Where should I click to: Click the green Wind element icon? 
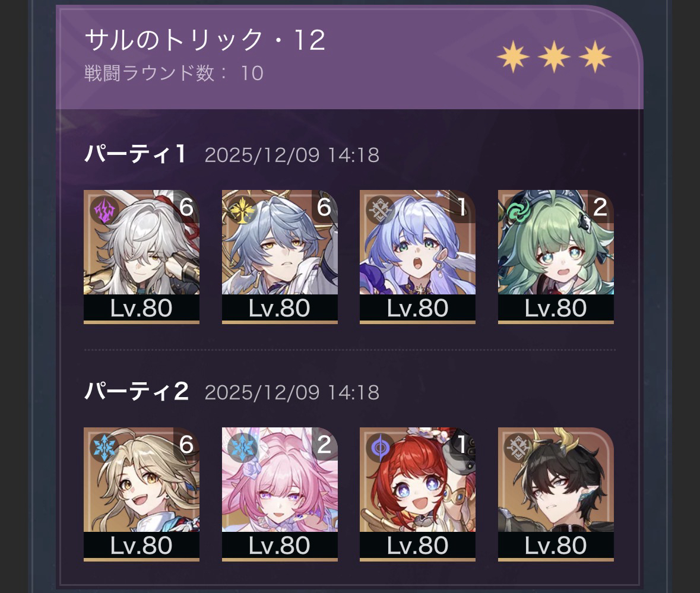click(x=518, y=210)
